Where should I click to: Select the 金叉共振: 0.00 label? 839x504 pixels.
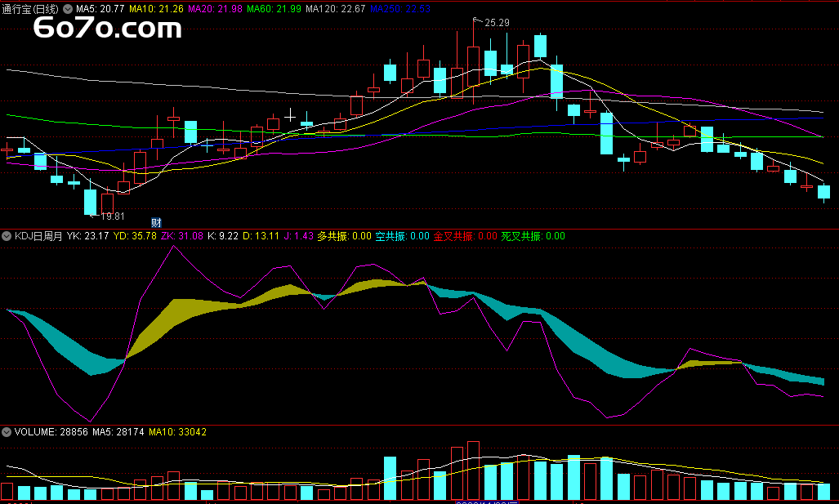[x=465, y=236]
